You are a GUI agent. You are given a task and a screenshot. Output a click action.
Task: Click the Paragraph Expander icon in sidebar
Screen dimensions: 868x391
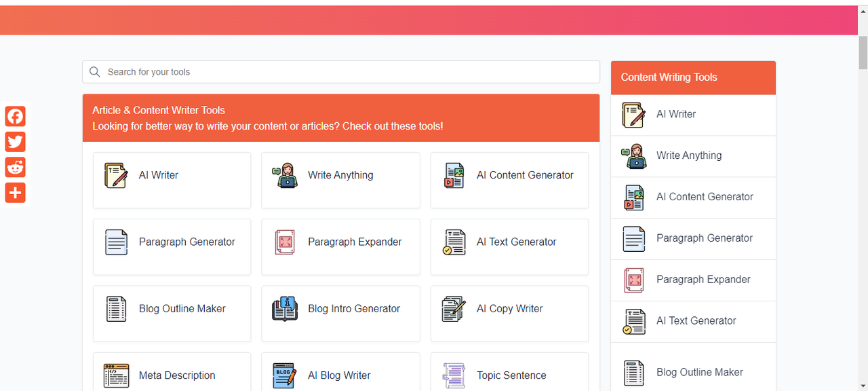point(634,280)
